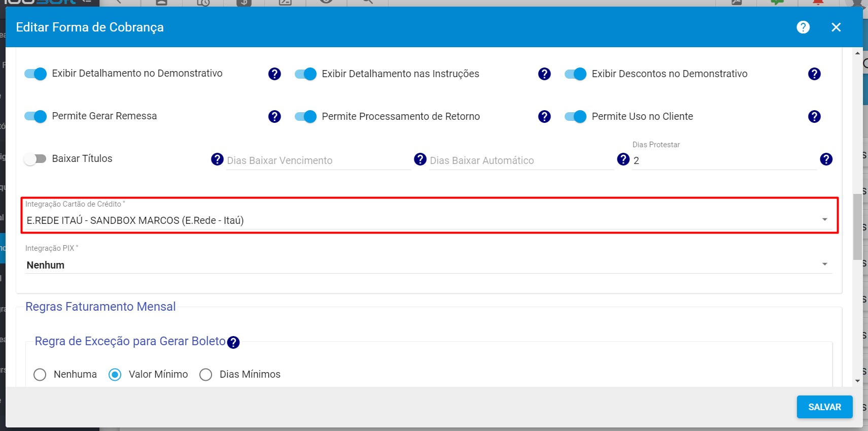Click help icon for Exibir Detalhamento no Demonstrativo
Viewport: 868px width, 431px height.
pos(274,74)
